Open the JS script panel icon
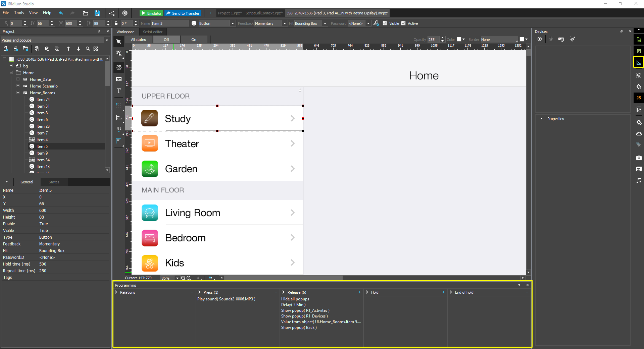This screenshot has height=349, width=644. click(x=639, y=98)
